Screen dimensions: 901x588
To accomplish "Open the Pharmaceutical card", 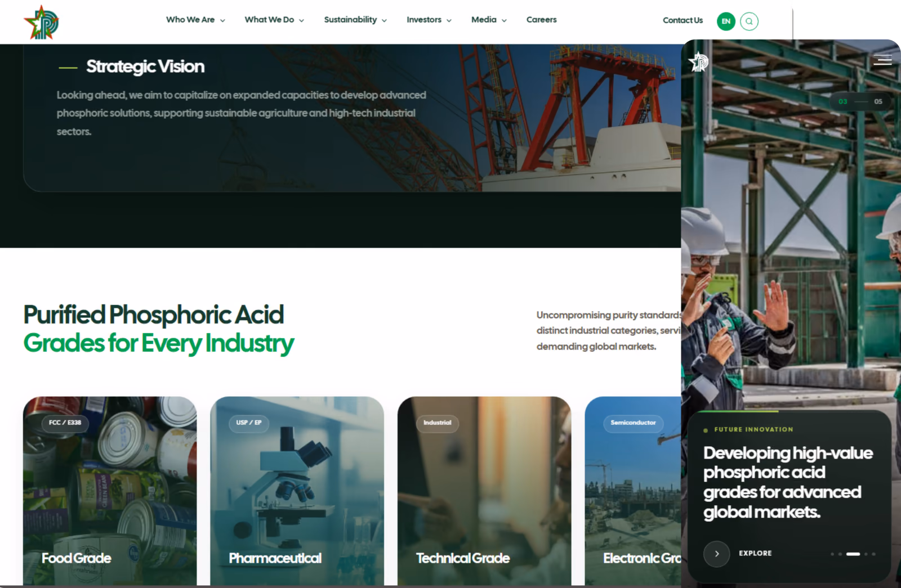I will (x=297, y=491).
